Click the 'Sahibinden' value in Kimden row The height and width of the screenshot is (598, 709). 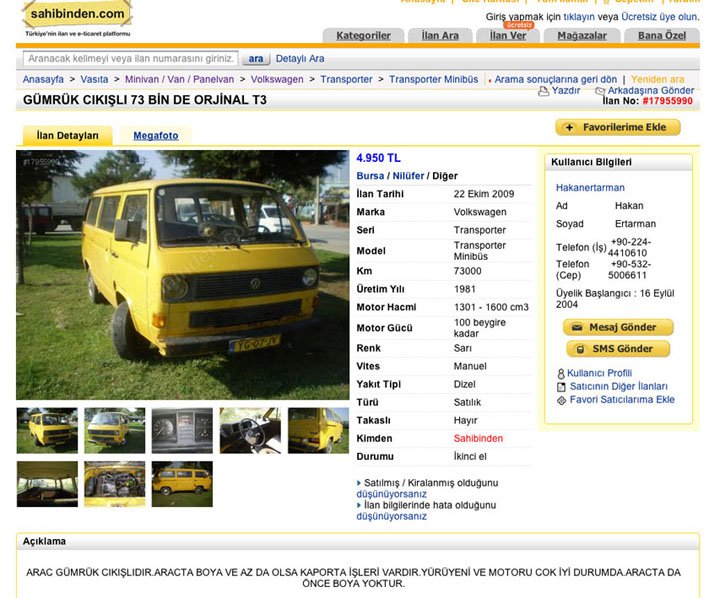478,438
